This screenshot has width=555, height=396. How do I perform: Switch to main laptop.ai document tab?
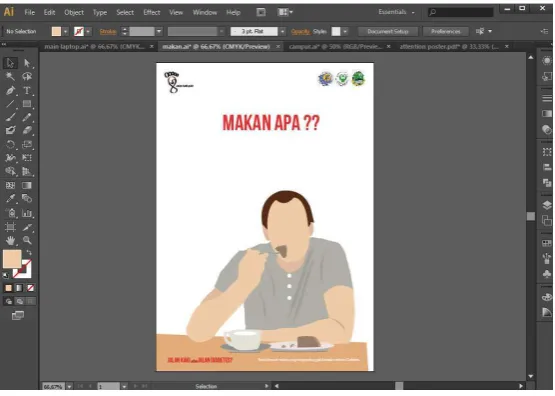point(95,46)
